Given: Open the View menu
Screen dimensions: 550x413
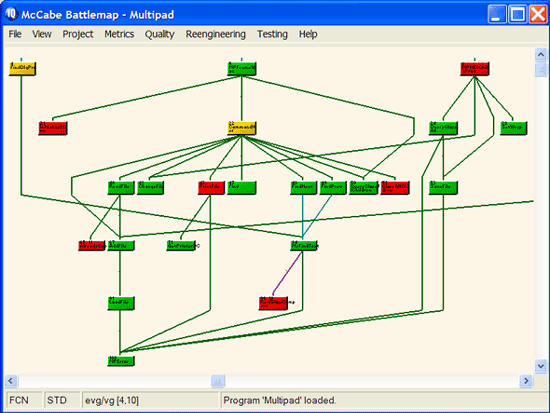Looking at the screenshot, I should [42, 34].
